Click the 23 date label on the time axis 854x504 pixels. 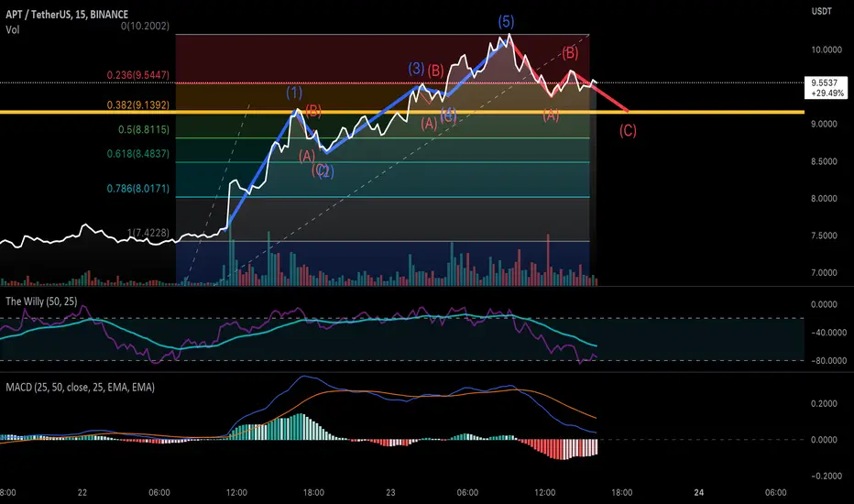click(390, 493)
